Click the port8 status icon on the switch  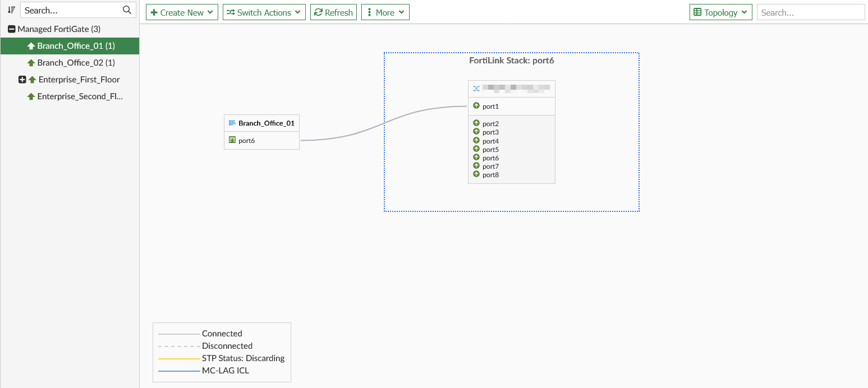tap(476, 174)
